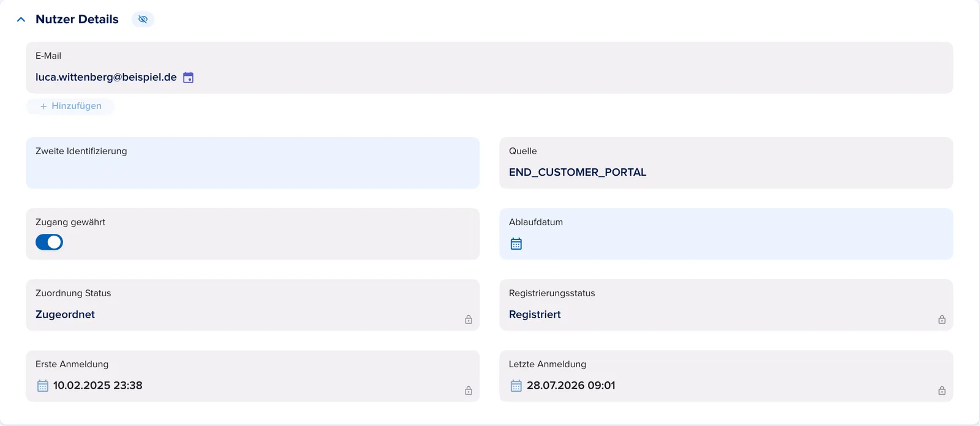The height and width of the screenshot is (426, 980).
Task: Select the Zweite Identifizierung field
Action: (x=252, y=163)
